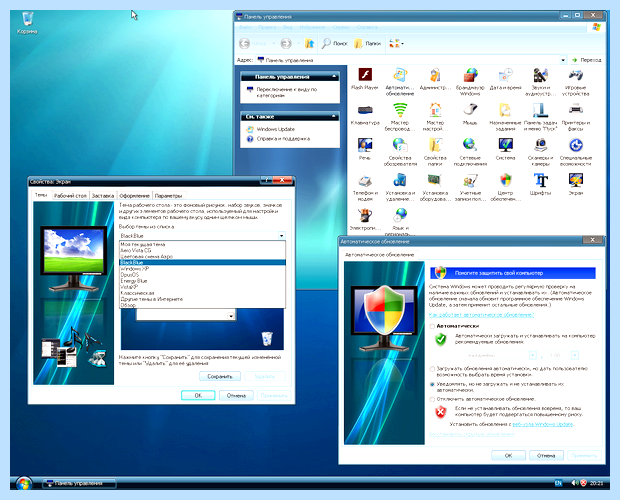Click the Поиск search toolbar button
Image resolution: width=620 pixels, height=500 pixels.
point(335,43)
